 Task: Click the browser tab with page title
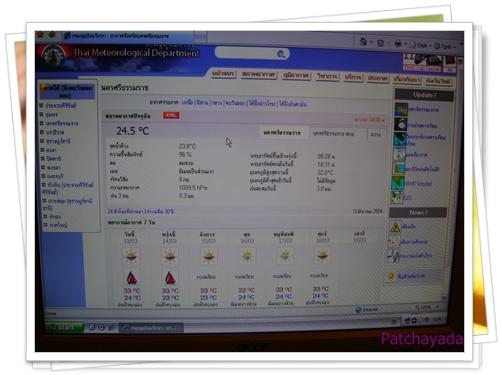127,35
